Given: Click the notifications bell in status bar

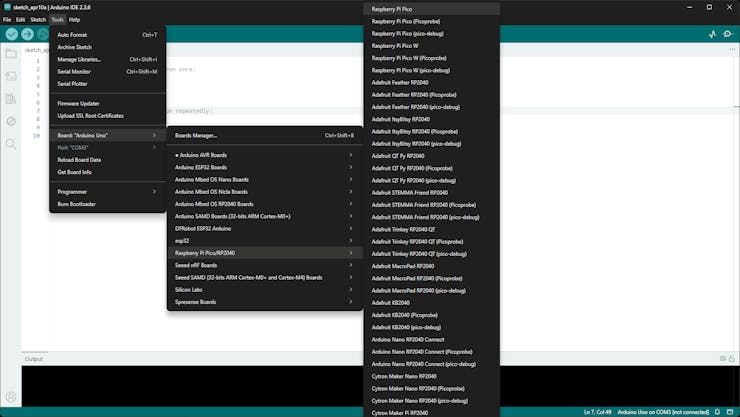Looking at the screenshot, I should click(x=717, y=412).
